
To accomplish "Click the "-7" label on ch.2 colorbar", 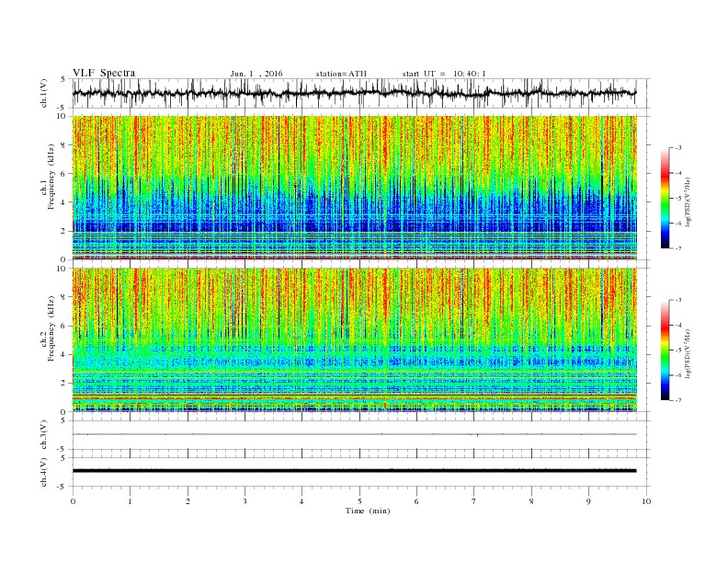I will click(x=678, y=400).
